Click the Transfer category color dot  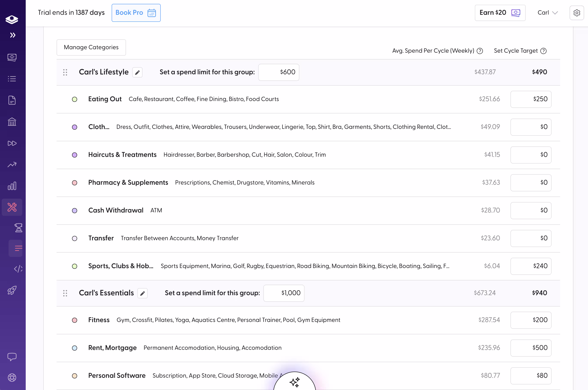tap(74, 238)
